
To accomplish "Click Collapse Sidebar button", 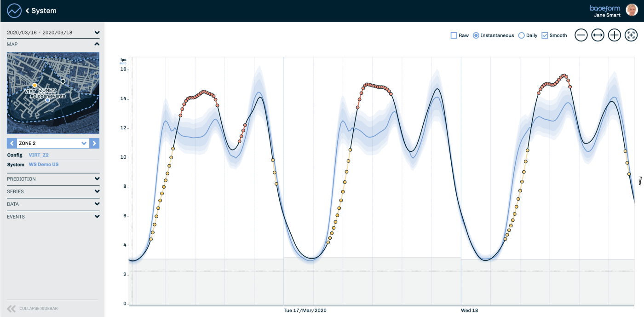I will [x=32, y=308].
